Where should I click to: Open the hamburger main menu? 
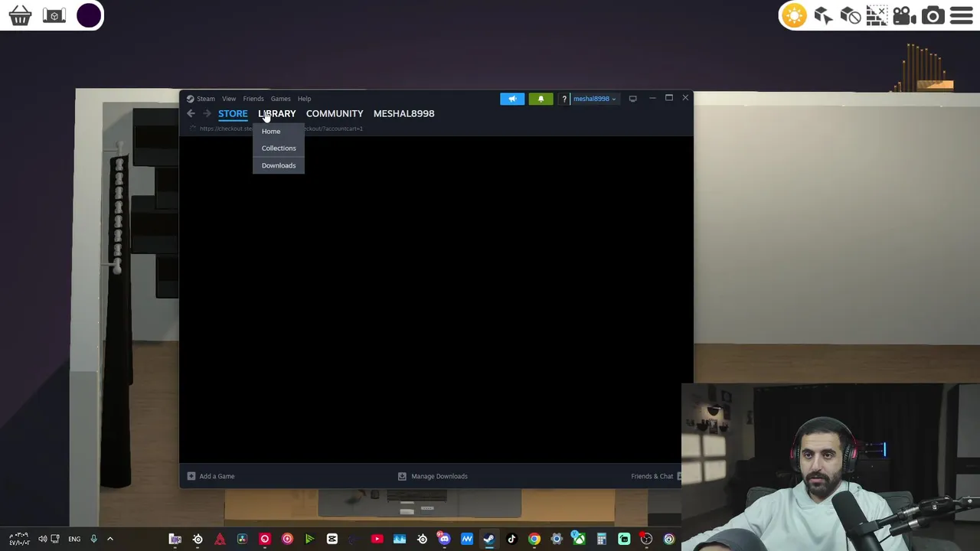(961, 15)
